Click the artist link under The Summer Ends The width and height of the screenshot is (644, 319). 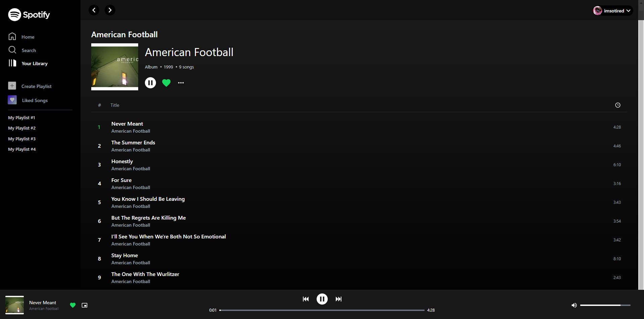[130, 150]
